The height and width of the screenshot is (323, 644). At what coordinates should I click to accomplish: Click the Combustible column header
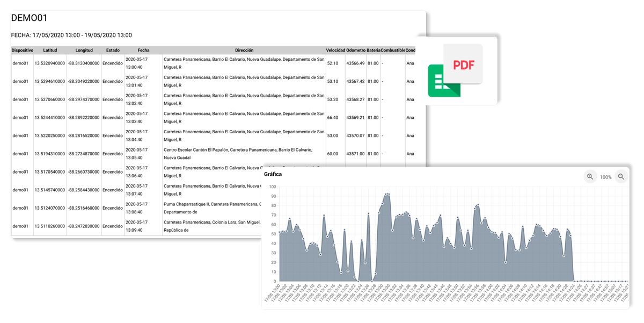[393, 51]
